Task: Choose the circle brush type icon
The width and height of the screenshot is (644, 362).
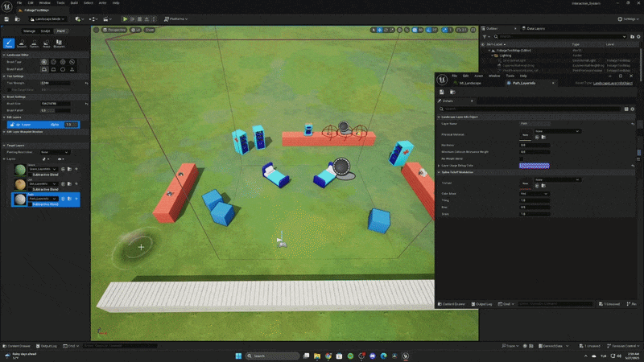Action: pos(44,62)
